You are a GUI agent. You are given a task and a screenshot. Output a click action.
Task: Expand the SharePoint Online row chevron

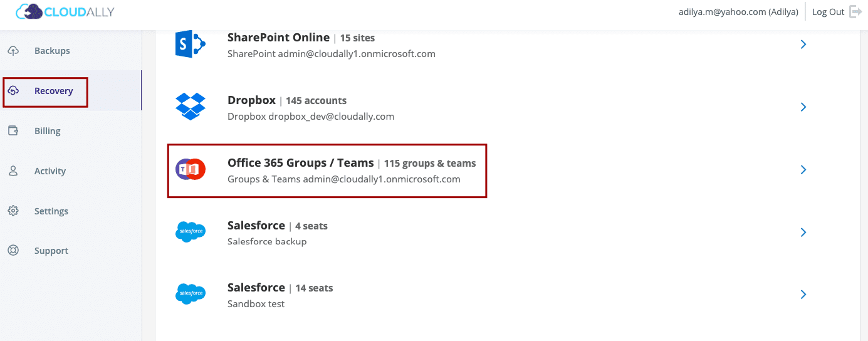803,45
